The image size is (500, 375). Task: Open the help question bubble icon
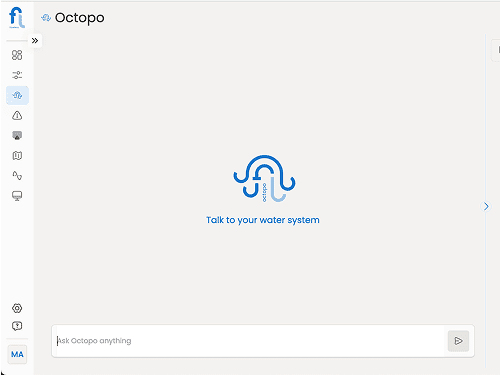(17, 326)
